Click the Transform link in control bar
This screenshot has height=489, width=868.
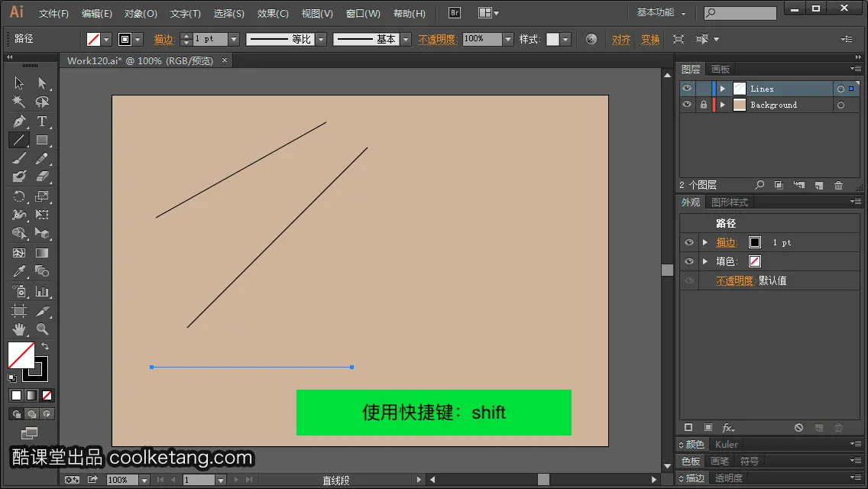[x=650, y=39]
